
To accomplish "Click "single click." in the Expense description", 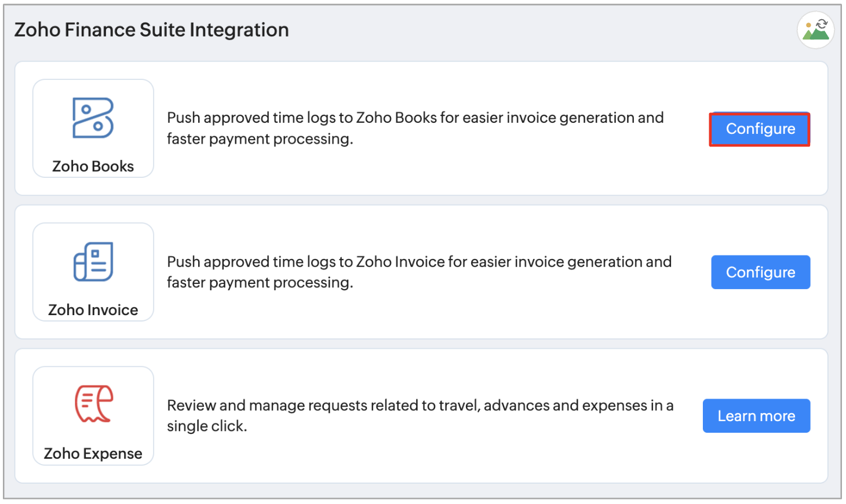I will click(x=207, y=426).
